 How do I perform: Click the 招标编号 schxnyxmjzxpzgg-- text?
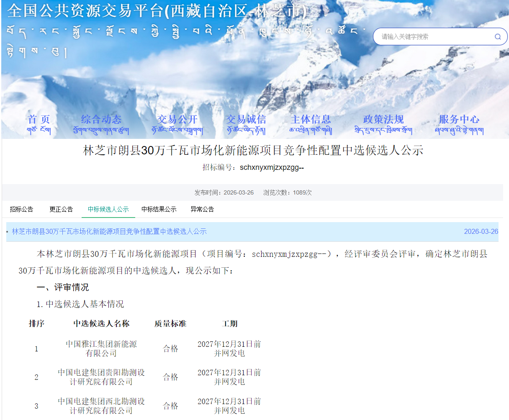coord(253,167)
